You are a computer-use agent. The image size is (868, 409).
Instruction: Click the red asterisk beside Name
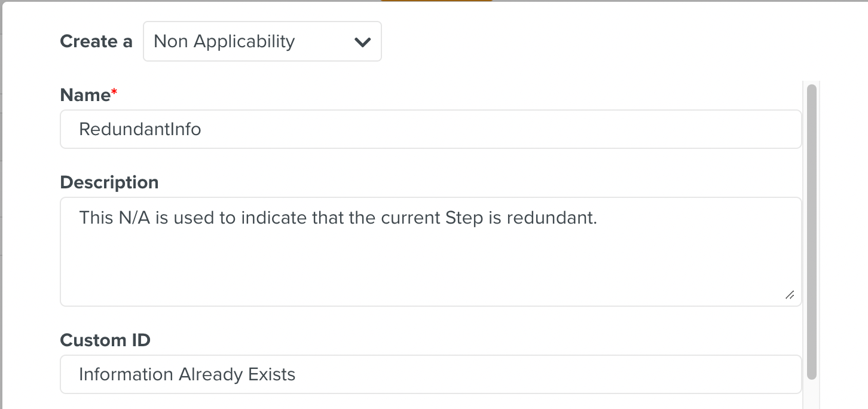point(114,90)
